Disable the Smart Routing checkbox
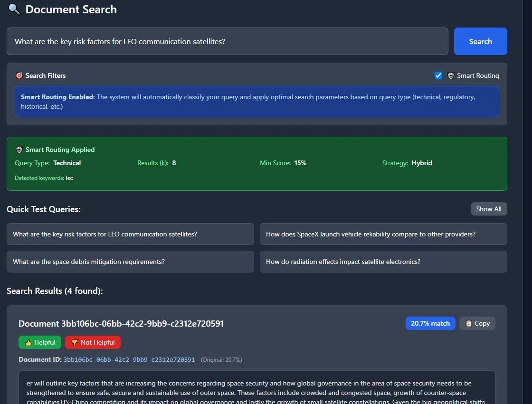Viewport: 532px width, 404px height. (x=438, y=75)
